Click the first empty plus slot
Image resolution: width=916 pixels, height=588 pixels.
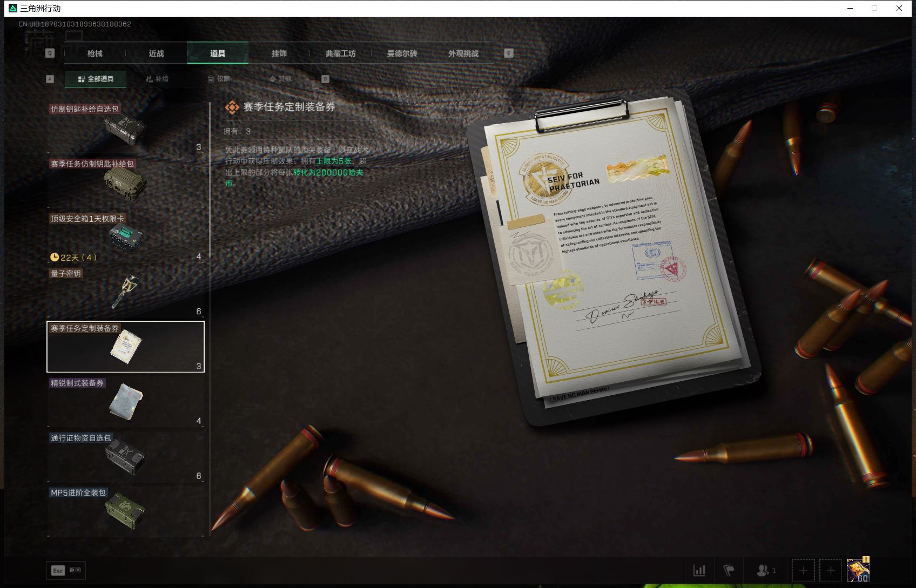[x=803, y=571]
